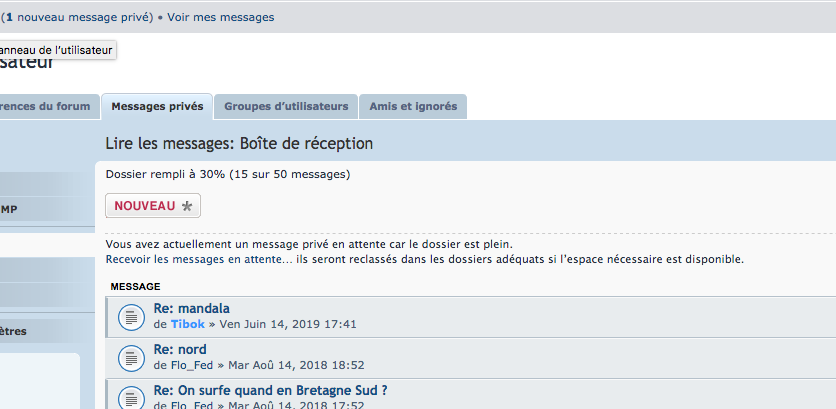Switch to Messages privés tab
The height and width of the screenshot is (409, 836).
tap(157, 107)
